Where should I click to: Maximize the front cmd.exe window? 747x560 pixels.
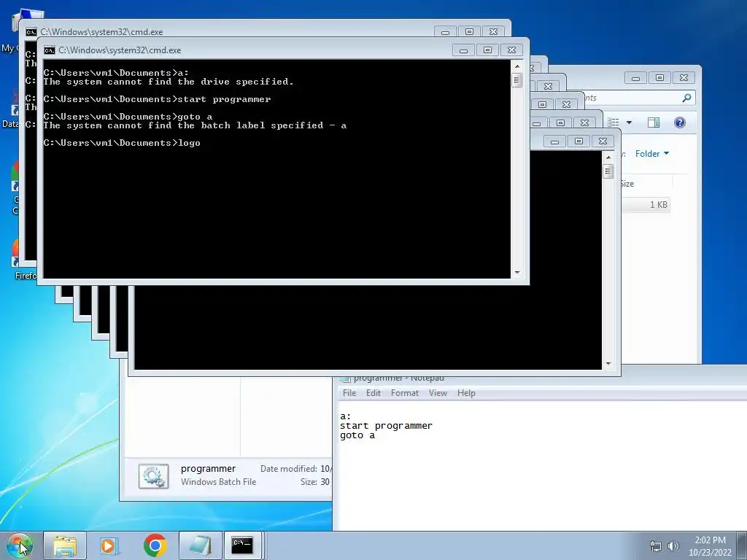(x=487, y=50)
